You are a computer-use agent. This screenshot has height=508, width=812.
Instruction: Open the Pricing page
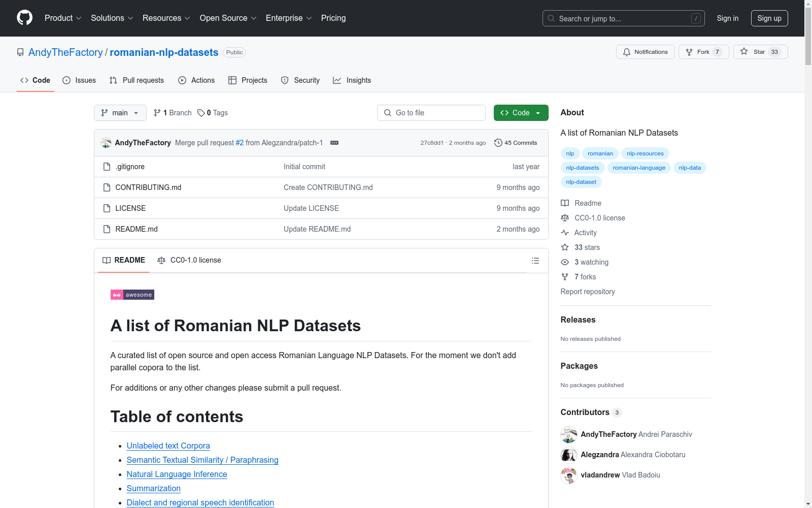[x=333, y=18]
